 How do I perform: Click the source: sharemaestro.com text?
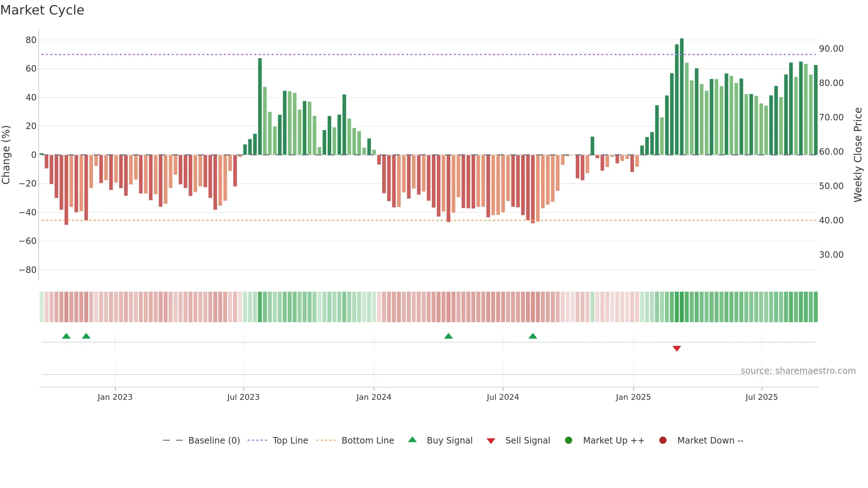(798, 371)
